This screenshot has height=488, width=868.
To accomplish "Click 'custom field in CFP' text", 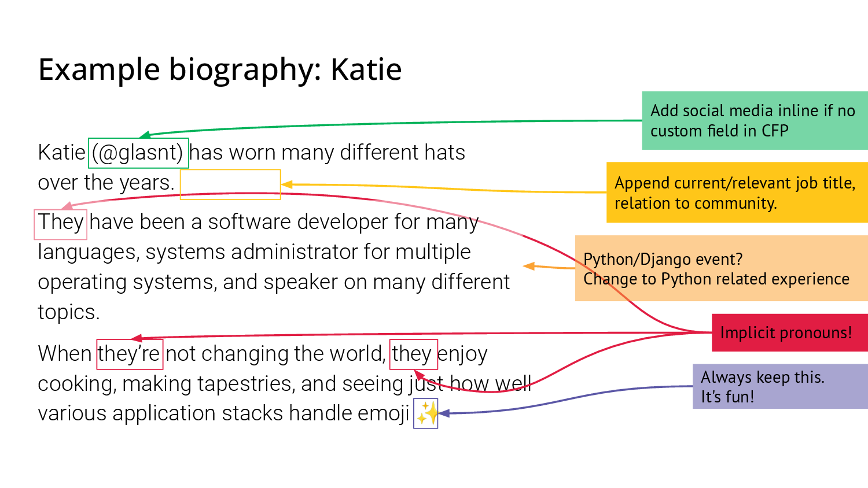I will pos(719,131).
